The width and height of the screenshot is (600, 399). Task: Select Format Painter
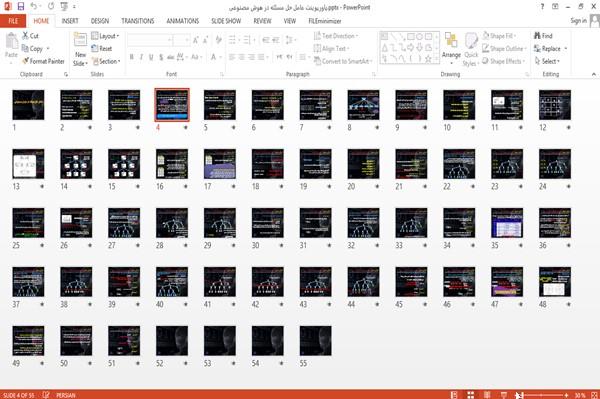click(43, 61)
